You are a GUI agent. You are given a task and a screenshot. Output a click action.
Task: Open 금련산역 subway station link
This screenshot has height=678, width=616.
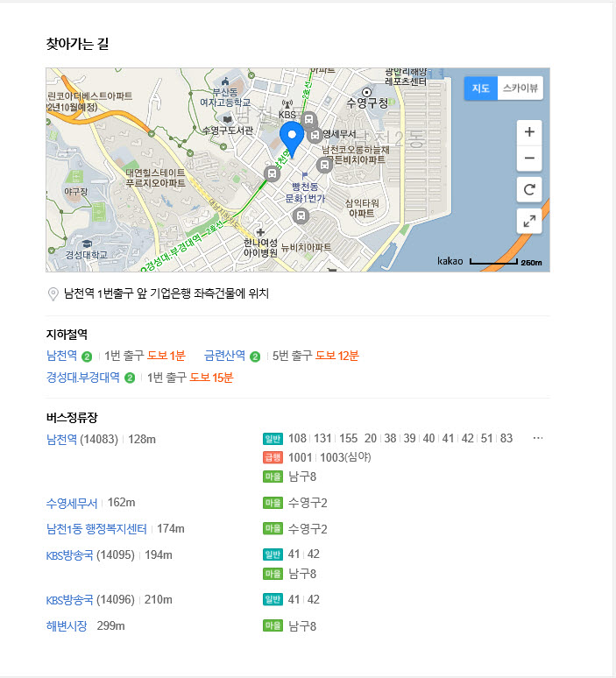[x=224, y=356]
